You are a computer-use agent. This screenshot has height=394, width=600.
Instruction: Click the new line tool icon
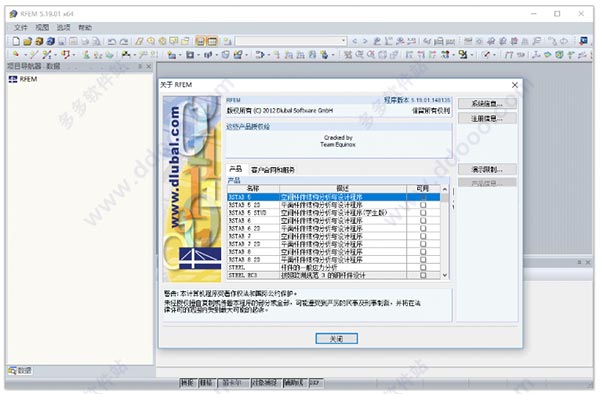tap(34, 55)
